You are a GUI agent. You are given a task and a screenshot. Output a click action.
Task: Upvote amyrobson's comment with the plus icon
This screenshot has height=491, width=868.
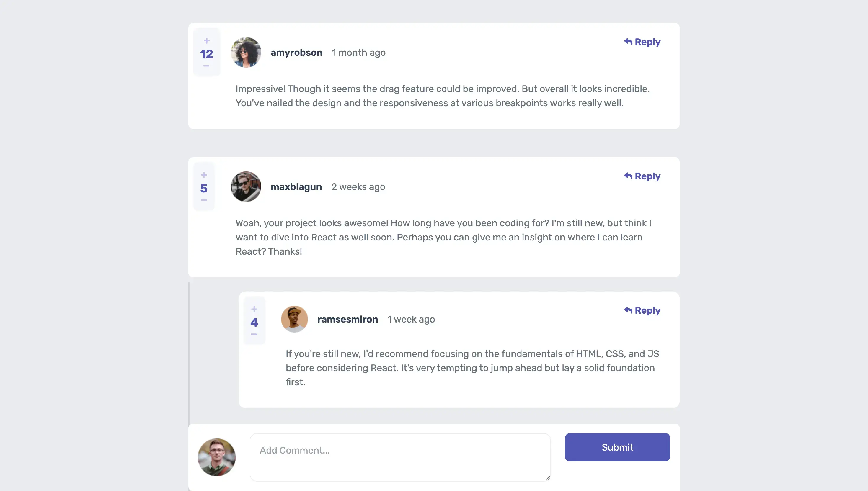206,40
